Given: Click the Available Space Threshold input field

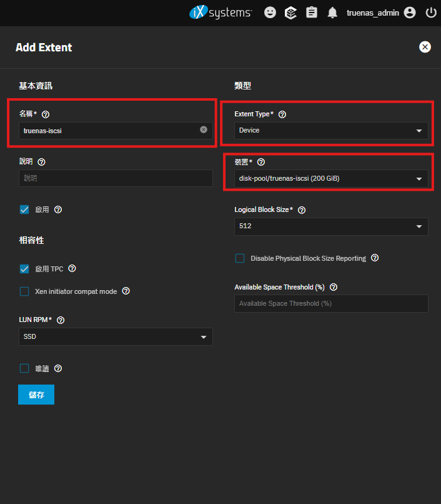Looking at the screenshot, I should coord(331,303).
